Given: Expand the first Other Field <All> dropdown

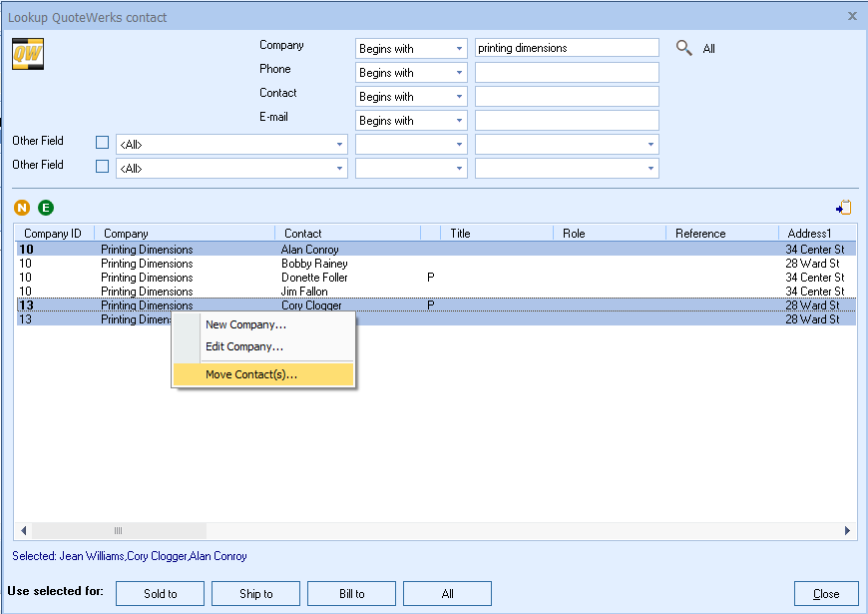Looking at the screenshot, I should [338, 142].
